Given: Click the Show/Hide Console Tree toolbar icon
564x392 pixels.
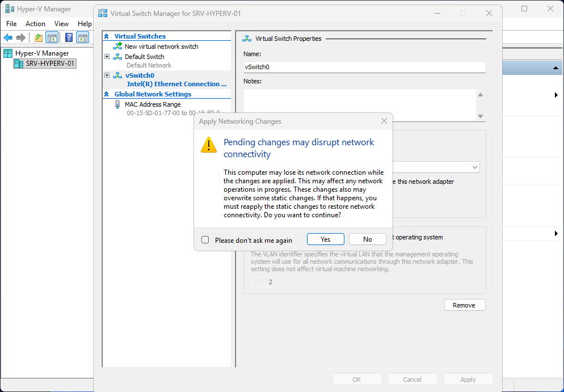Looking at the screenshot, I should click(x=52, y=37).
